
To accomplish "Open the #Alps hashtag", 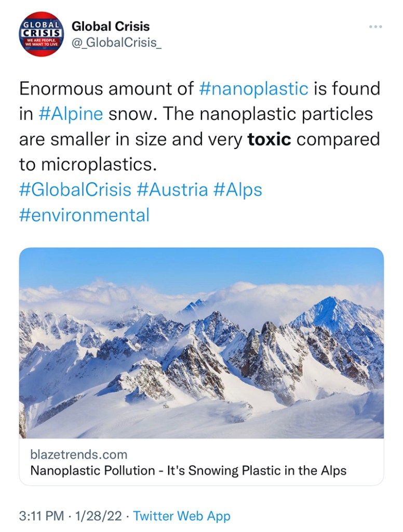I will coord(237,190).
